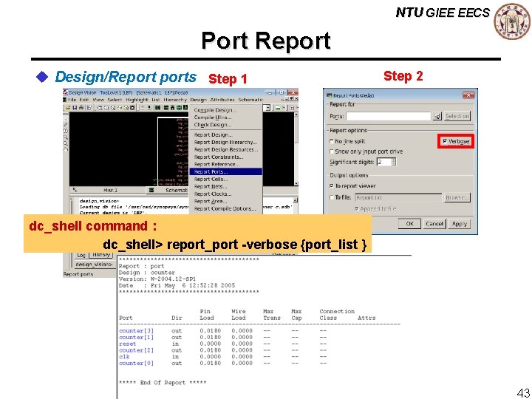532x399 pixels.
Task: Select Report Clocks... entry
Action: coord(225,194)
